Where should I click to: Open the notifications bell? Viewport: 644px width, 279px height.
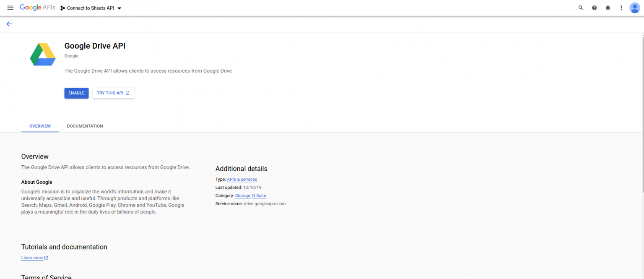pyautogui.click(x=608, y=8)
